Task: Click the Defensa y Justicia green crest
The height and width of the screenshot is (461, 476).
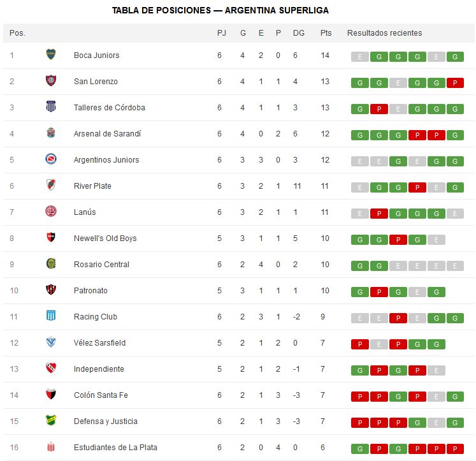Action: 51,420
